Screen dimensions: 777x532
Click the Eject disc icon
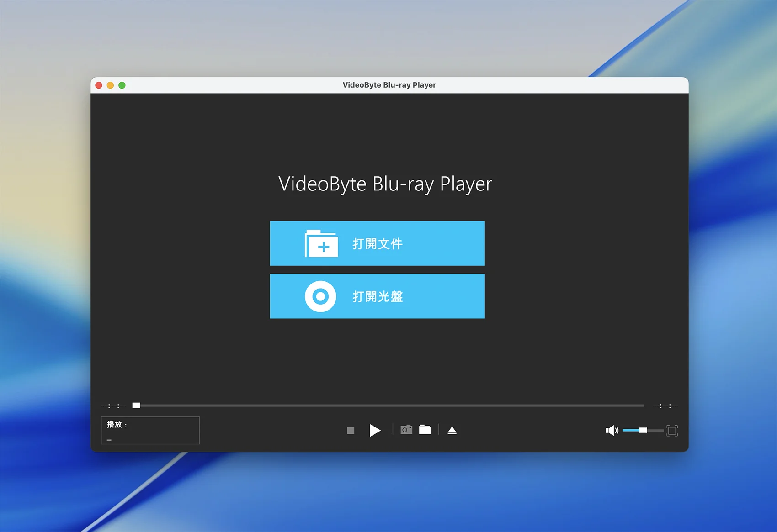452,430
